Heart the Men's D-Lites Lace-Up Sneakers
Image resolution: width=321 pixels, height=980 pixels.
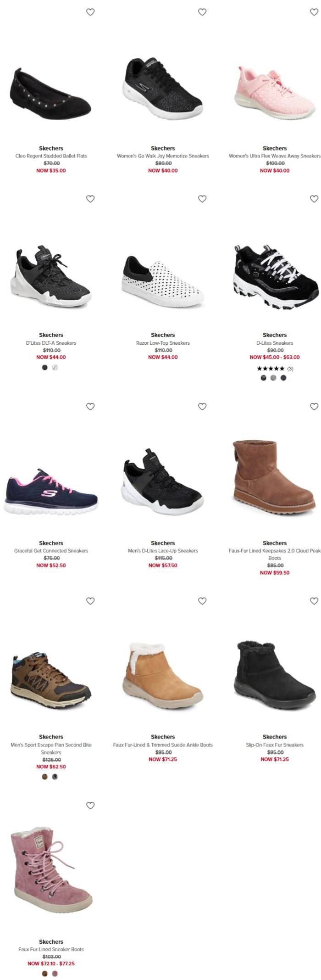point(202,407)
